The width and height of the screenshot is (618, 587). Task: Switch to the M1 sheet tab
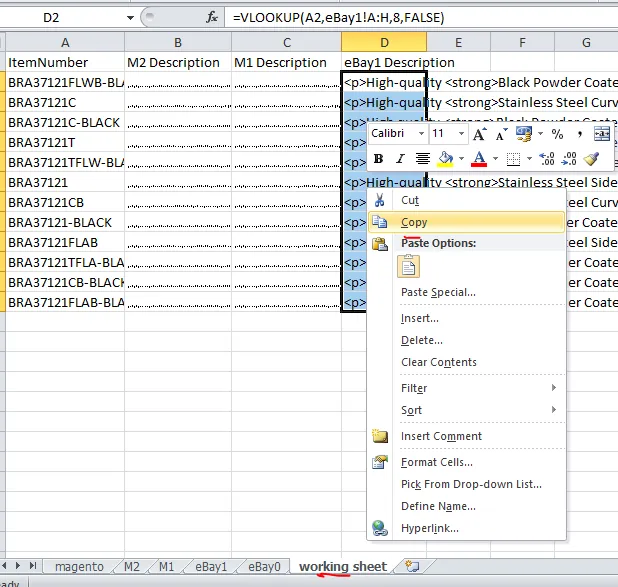click(166, 567)
